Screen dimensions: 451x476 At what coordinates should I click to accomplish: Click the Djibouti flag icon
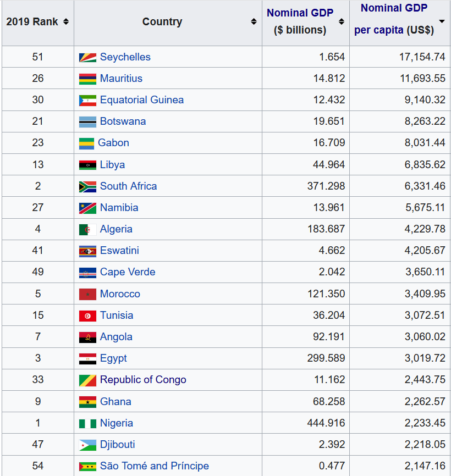[87, 444]
